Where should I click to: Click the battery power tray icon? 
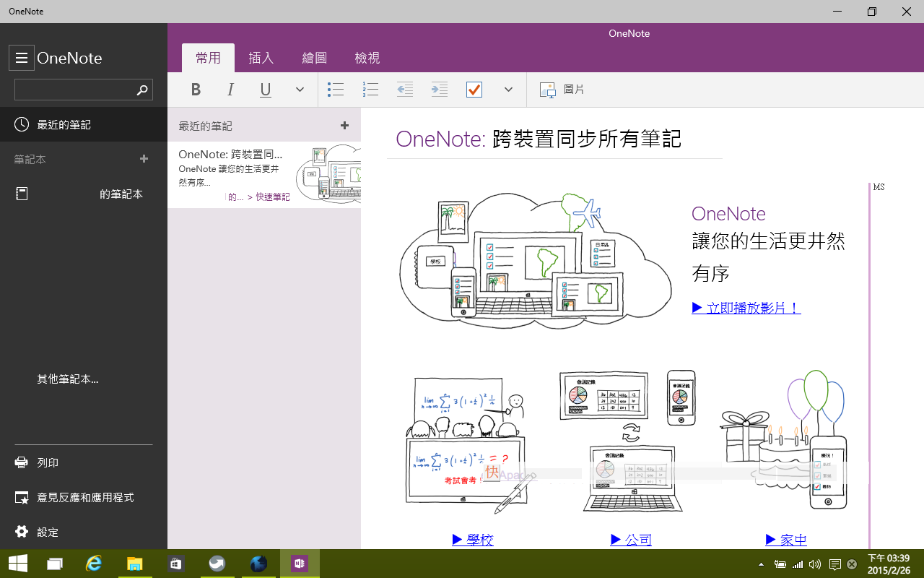click(x=780, y=564)
